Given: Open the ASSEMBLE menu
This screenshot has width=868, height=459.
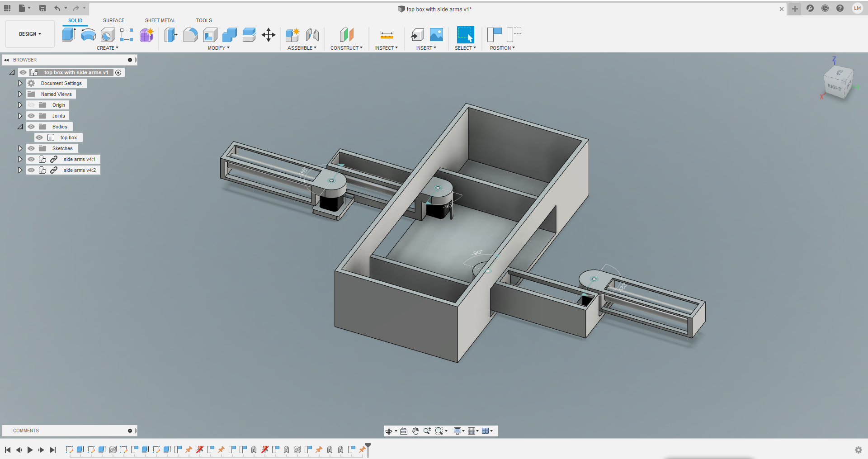Looking at the screenshot, I should click(302, 48).
